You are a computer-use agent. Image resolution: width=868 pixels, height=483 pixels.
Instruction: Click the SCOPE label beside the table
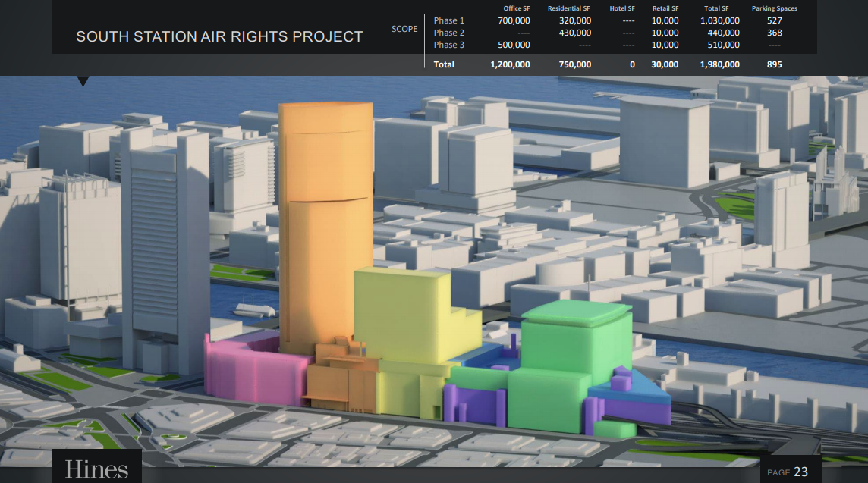(404, 30)
